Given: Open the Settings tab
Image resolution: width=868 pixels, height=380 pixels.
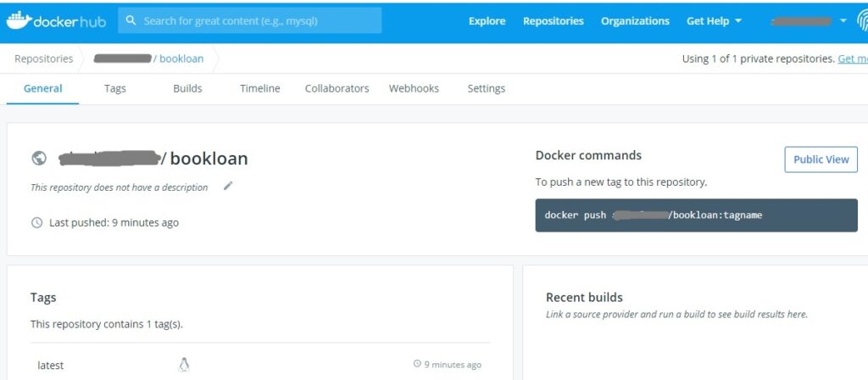Looking at the screenshot, I should click(486, 88).
